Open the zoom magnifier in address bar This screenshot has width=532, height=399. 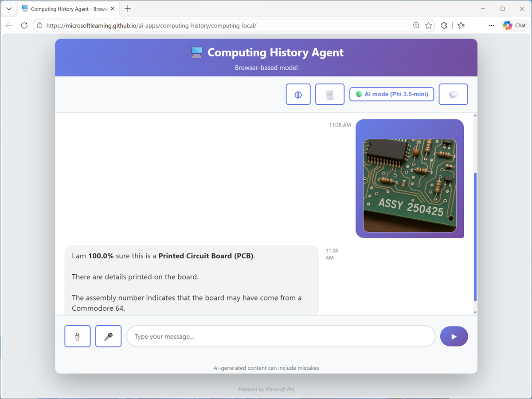416,25
